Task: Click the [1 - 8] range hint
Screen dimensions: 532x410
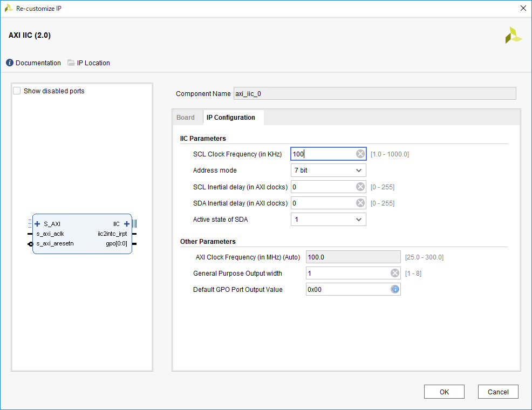Action: (413, 274)
